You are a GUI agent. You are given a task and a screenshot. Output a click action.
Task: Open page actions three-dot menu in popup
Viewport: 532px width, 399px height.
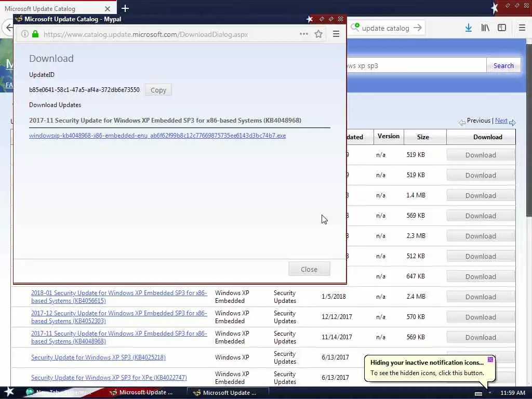pyautogui.click(x=304, y=34)
